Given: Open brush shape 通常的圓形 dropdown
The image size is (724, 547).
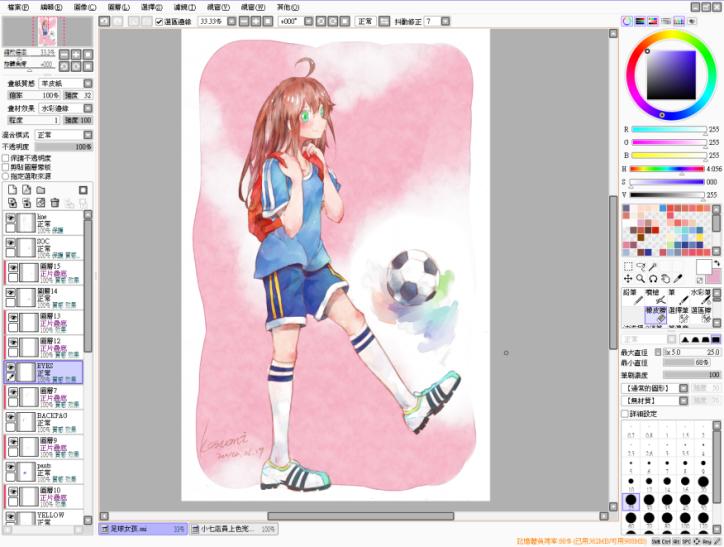Looking at the screenshot, I should [x=683, y=388].
